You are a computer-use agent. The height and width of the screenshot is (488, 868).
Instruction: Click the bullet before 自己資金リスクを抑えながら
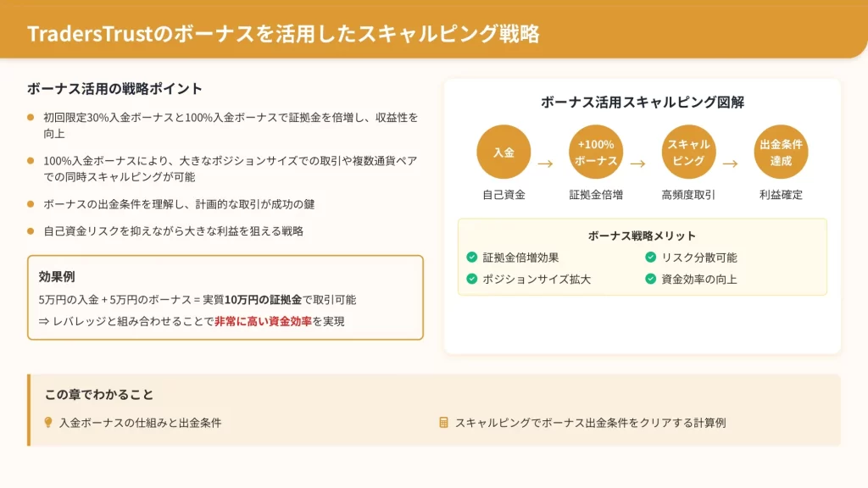31,230
